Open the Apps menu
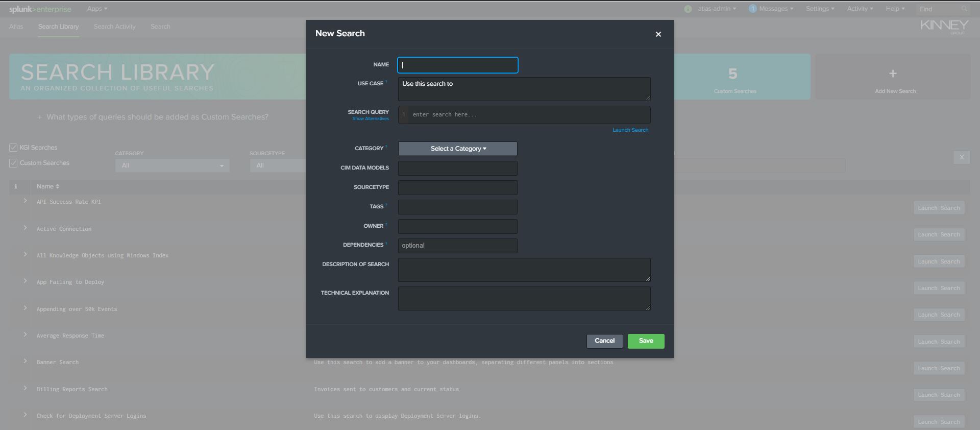Image resolution: width=980 pixels, height=430 pixels. click(97, 9)
